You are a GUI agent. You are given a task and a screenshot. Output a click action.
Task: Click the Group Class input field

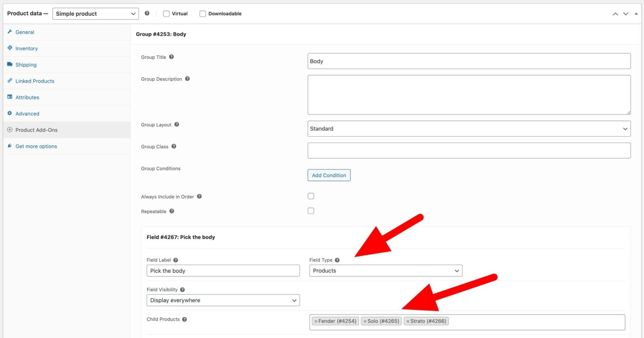click(x=469, y=151)
